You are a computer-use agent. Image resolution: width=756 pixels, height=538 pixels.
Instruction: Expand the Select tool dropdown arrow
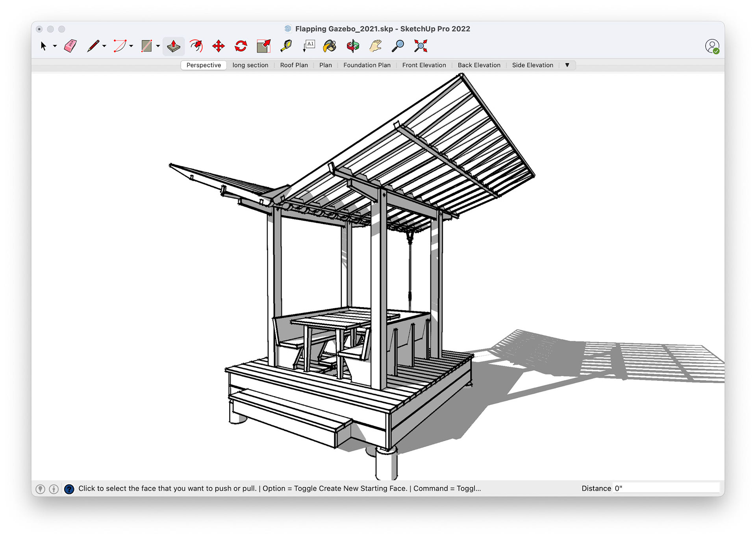[x=55, y=46]
